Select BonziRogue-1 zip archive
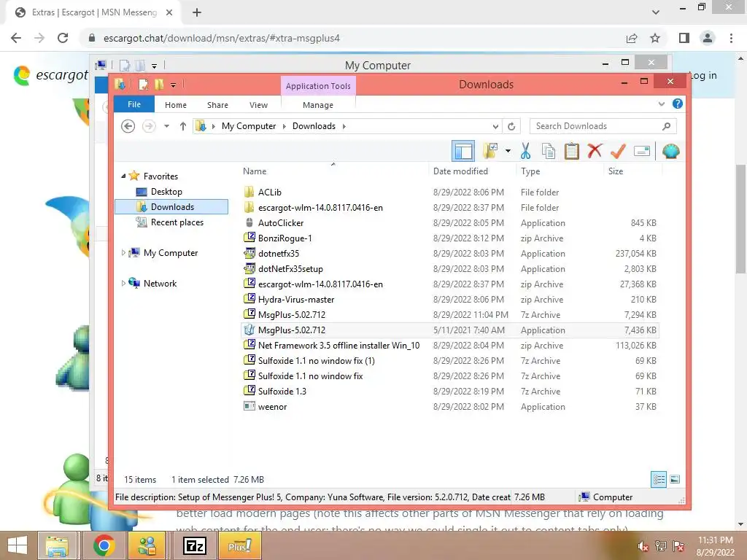This screenshot has height=560, width=747. coord(450,238)
